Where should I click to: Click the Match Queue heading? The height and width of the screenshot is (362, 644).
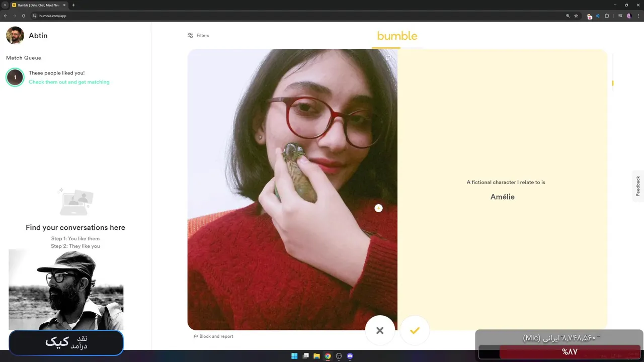(24, 58)
